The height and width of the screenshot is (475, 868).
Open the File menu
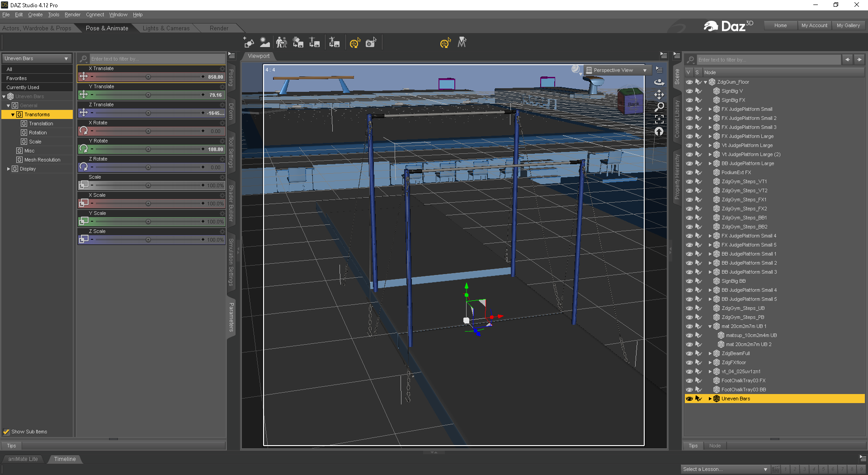(x=6, y=14)
